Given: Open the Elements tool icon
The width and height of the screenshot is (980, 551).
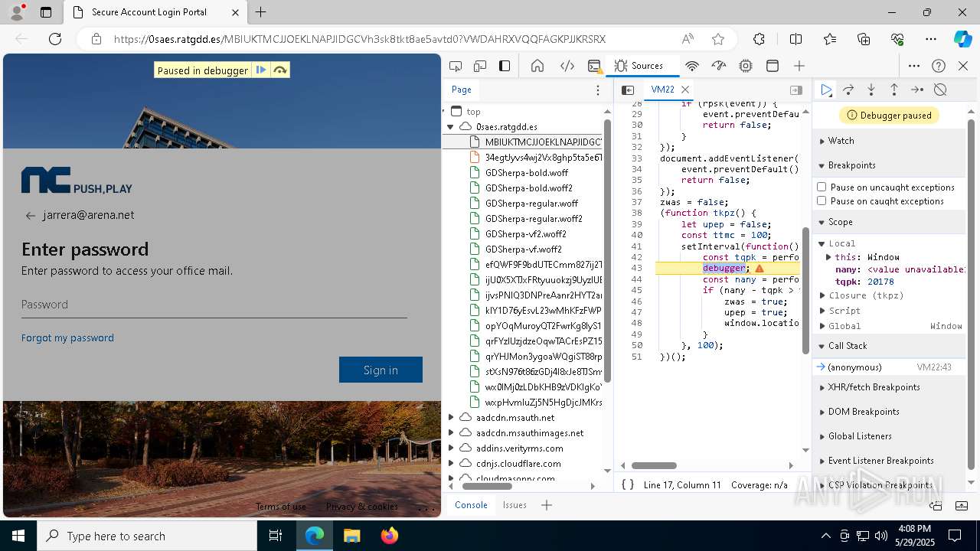Looking at the screenshot, I should coord(567,66).
